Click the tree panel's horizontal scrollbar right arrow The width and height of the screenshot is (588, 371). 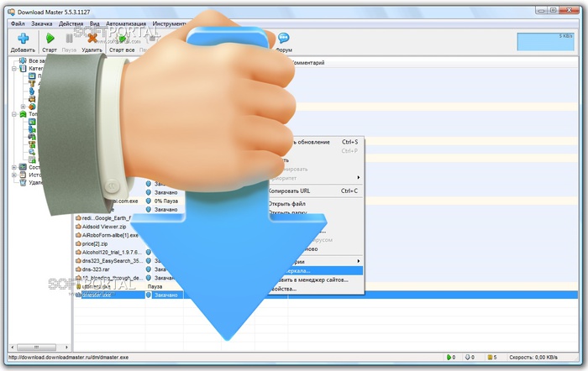click(x=66, y=347)
